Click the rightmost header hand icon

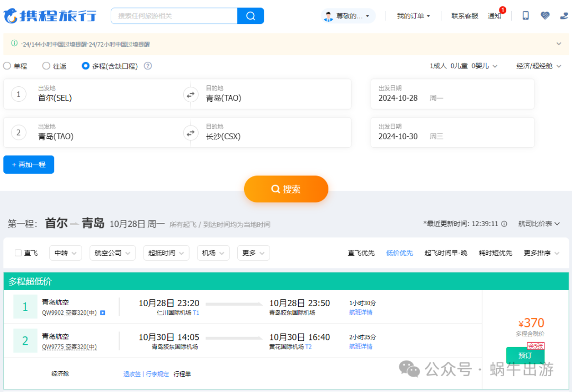tap(565, 16)
